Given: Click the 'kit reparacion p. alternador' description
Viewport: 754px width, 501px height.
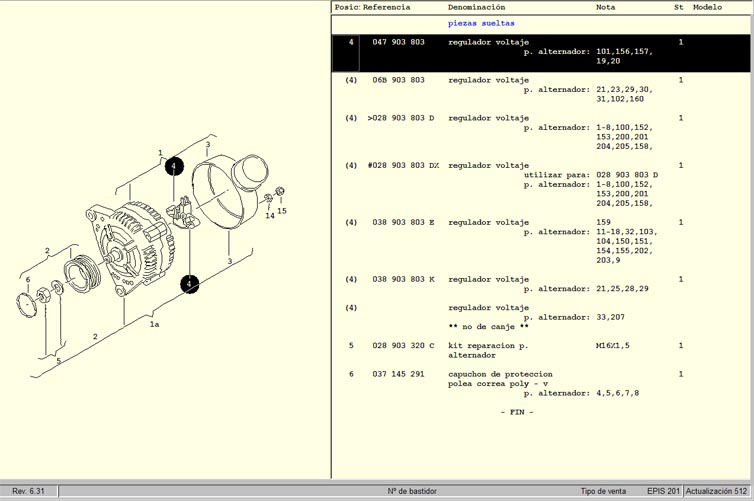Looking at the screenshot, I should (488, 350).
